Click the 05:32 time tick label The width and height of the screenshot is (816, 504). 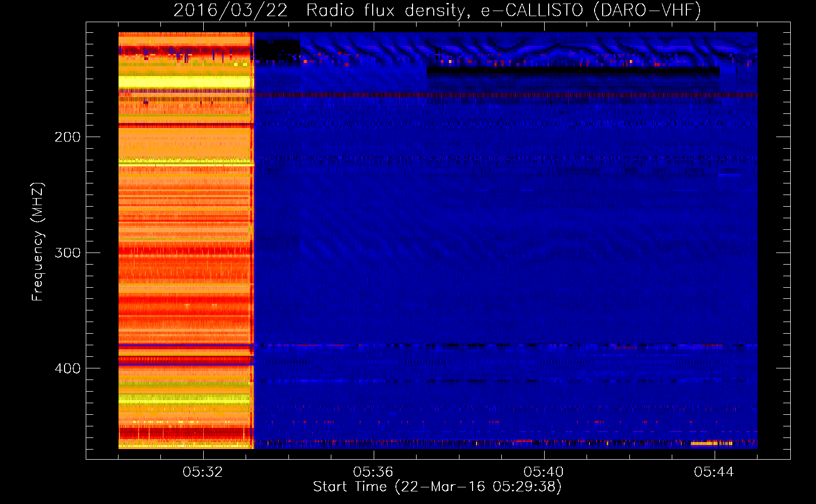pos(203,472)
